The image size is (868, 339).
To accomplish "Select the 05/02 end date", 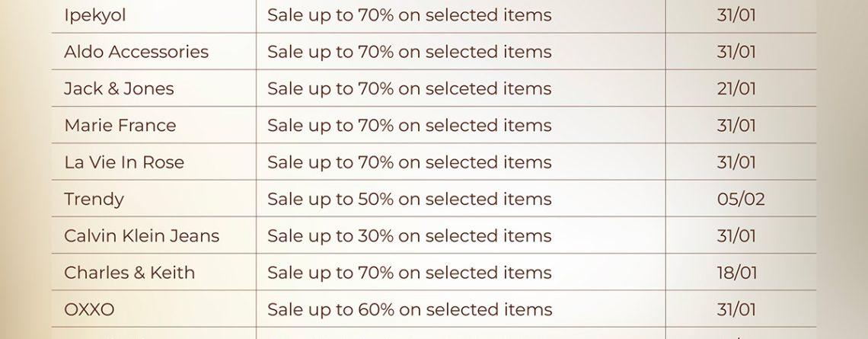I will 740,199.
